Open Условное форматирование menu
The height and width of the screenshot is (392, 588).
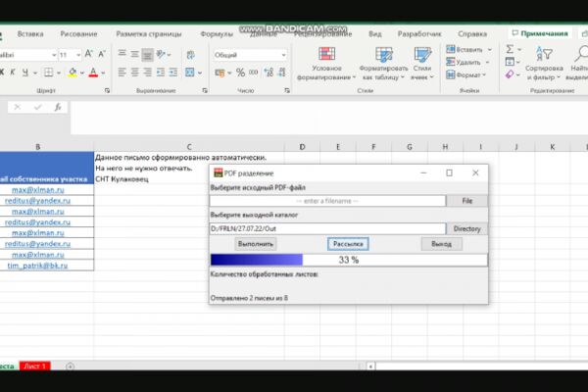pos(326,64)
